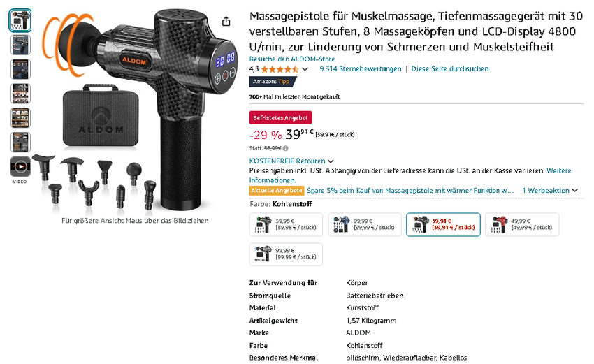
Task: Choose the first 99,99 € color variant with blue gun
Action: point(364,224)
